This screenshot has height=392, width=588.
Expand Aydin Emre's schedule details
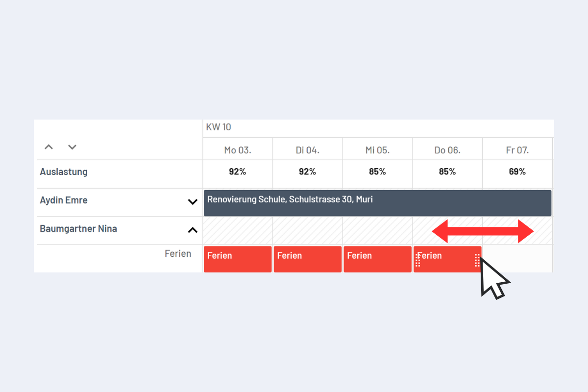coord(192,201)
